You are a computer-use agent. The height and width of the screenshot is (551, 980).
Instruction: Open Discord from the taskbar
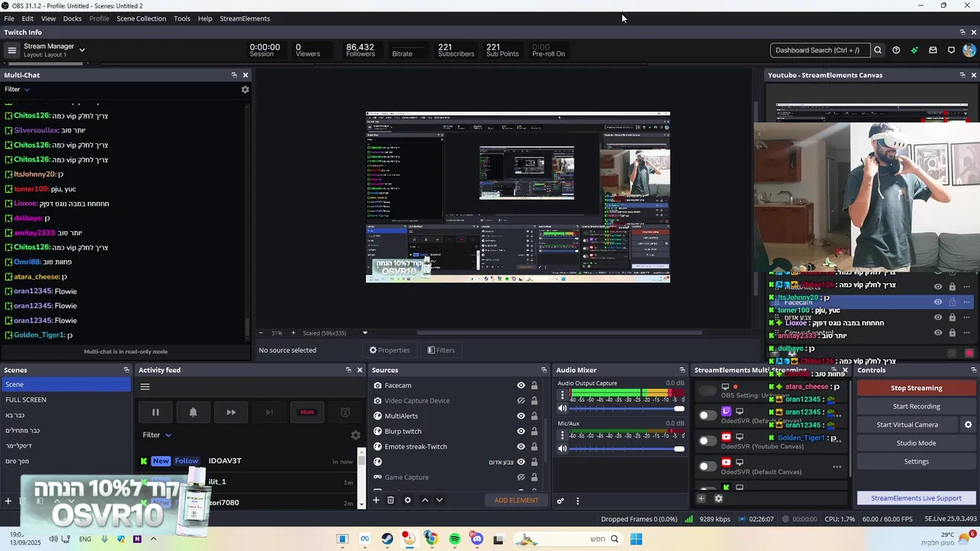coord(477,539)
